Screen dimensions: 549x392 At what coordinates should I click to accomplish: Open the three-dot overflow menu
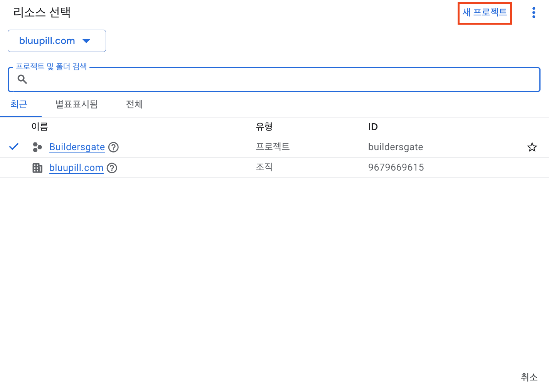533,12
